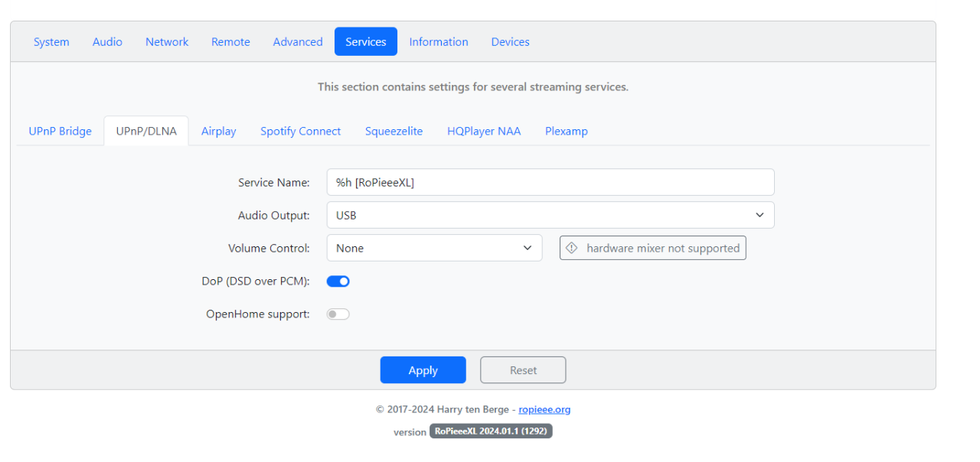Click the streaming services section description text

tap(473, 87)
